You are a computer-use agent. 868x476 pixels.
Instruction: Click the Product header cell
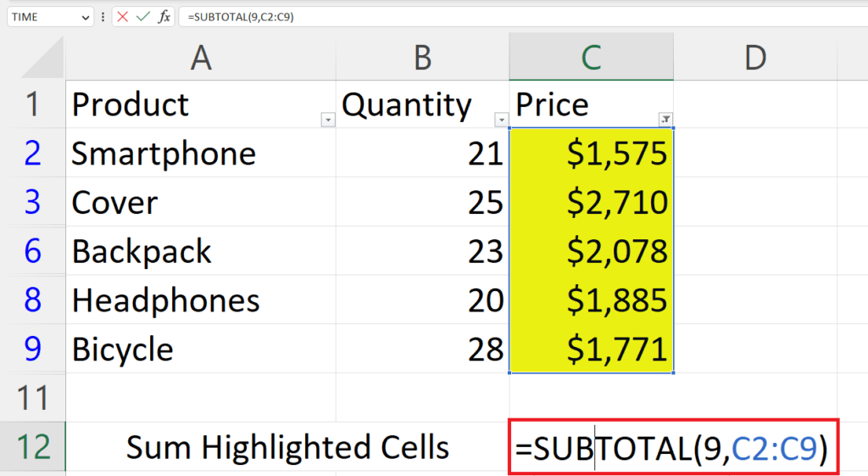tap(201, 104)
